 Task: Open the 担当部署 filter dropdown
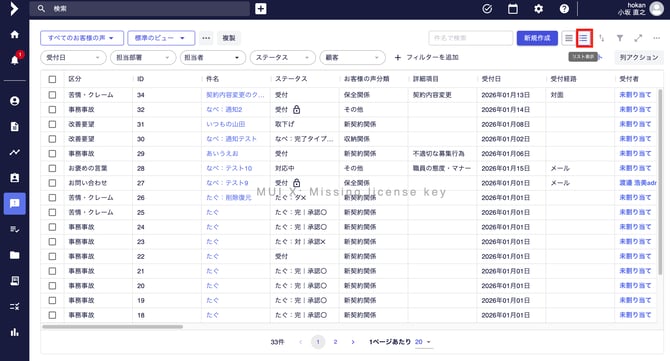[143, 57]
